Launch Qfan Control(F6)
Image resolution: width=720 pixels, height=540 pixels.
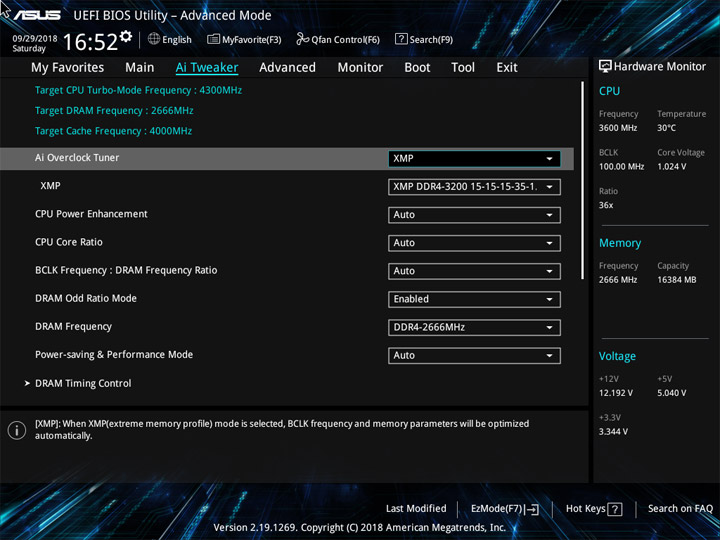point(338,39)
